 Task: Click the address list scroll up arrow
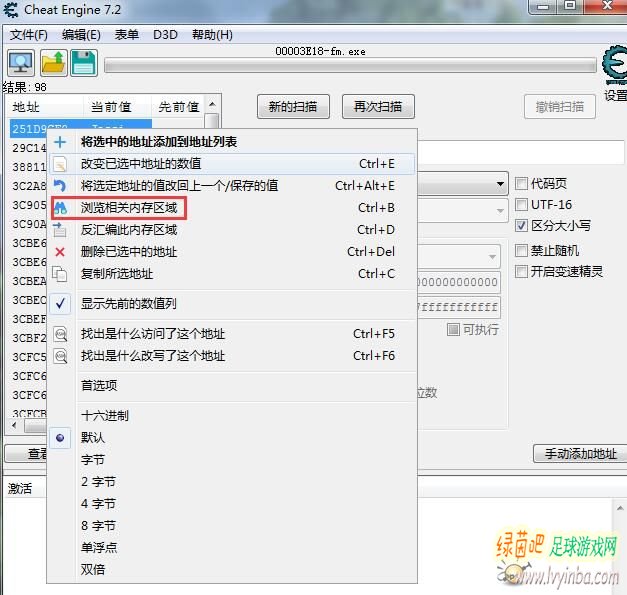(x=620, y=508)
